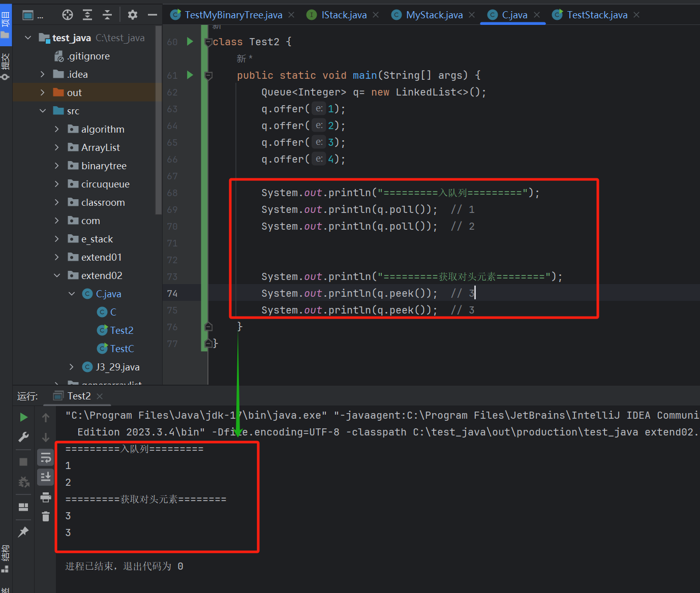Hide the project tool window
Viewport: 700px width, 593px height.
point(152,15)
